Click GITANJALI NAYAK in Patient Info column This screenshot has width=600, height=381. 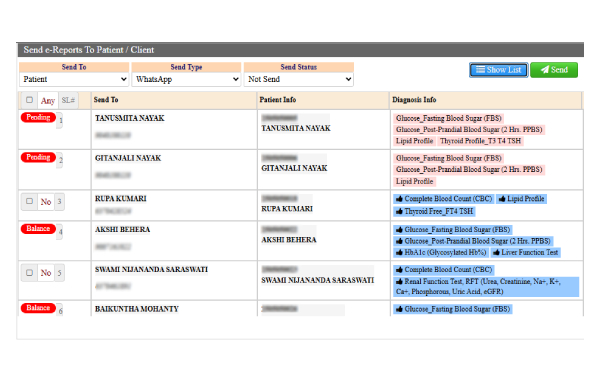coord(294,168)
